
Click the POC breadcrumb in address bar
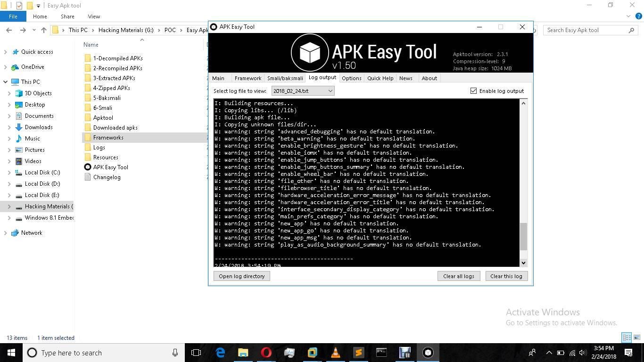170,30
